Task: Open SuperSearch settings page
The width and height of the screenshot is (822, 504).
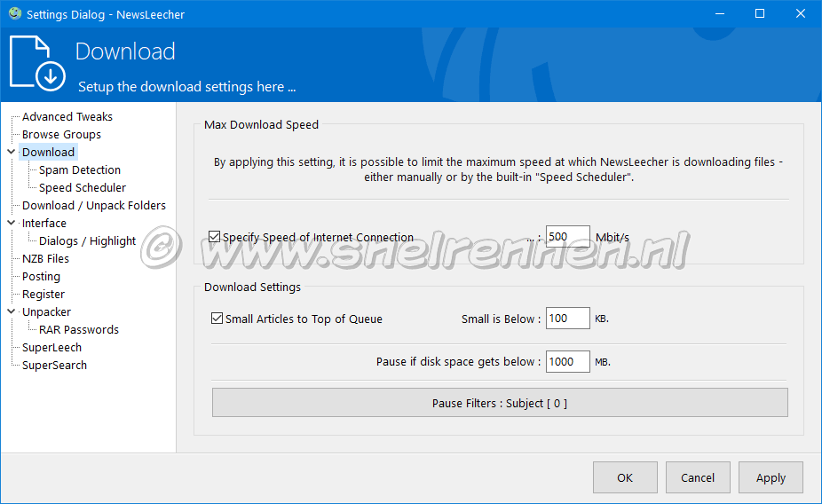Action: 54,366
